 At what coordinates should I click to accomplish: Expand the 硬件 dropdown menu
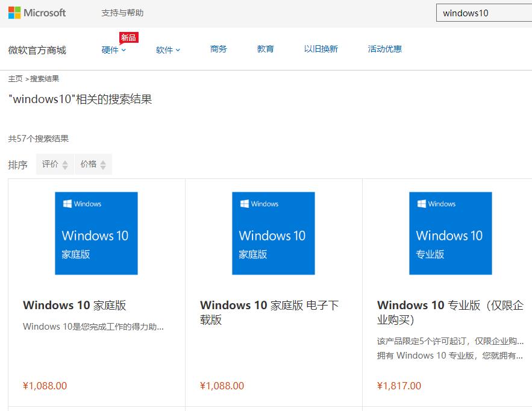point(112,49)
